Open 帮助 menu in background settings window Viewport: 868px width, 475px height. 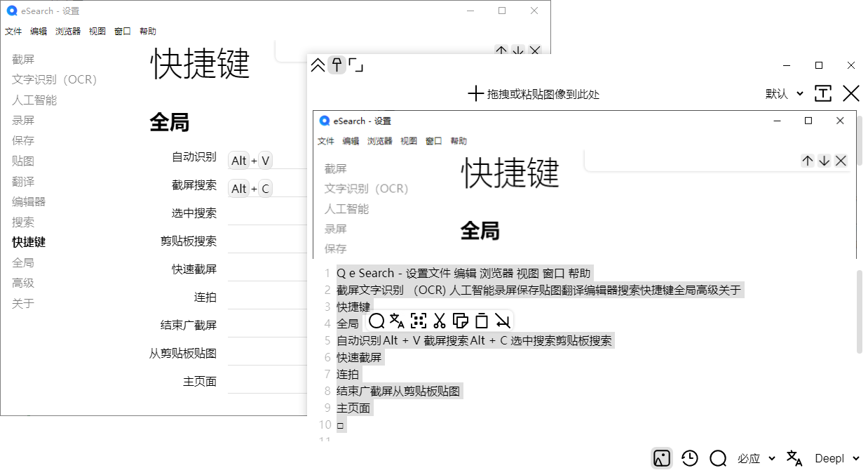click(148, 31)
